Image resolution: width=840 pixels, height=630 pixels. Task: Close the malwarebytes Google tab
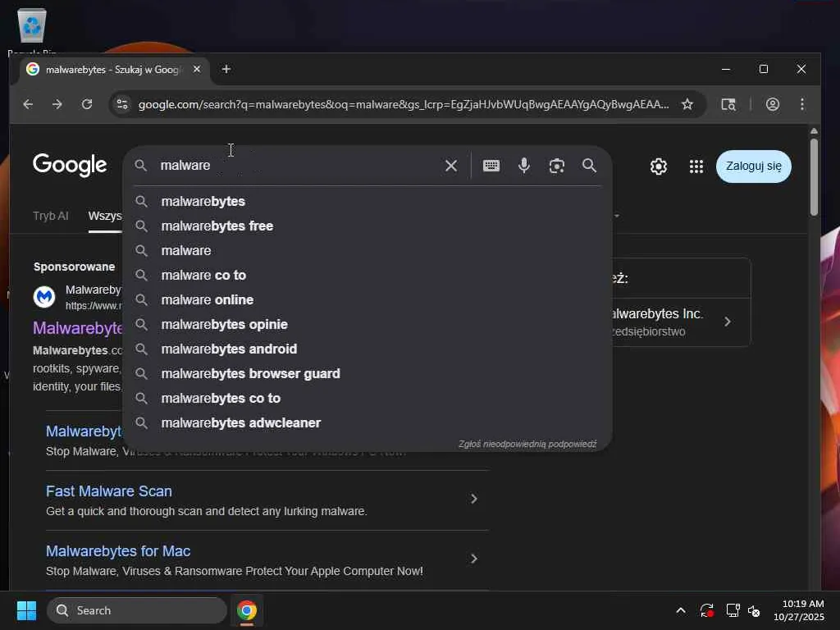click(x=197, y=69)
